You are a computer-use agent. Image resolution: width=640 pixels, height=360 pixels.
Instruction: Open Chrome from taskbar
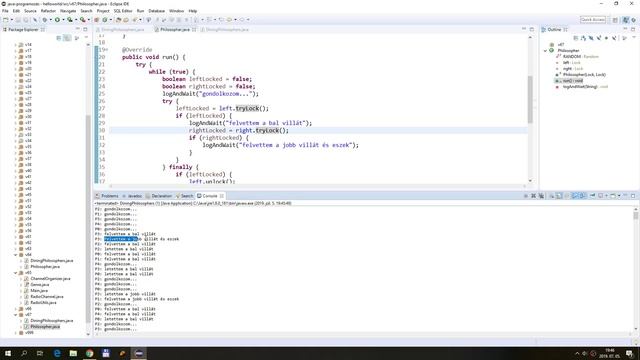click(89, 353)
